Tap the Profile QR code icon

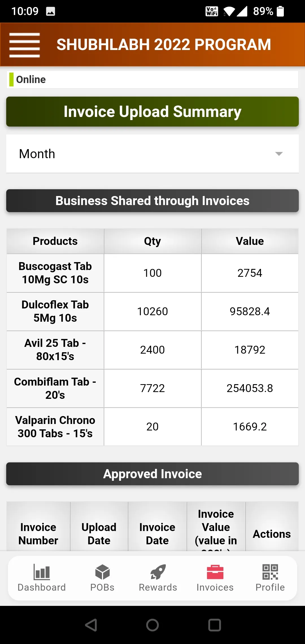coord(270,572)
